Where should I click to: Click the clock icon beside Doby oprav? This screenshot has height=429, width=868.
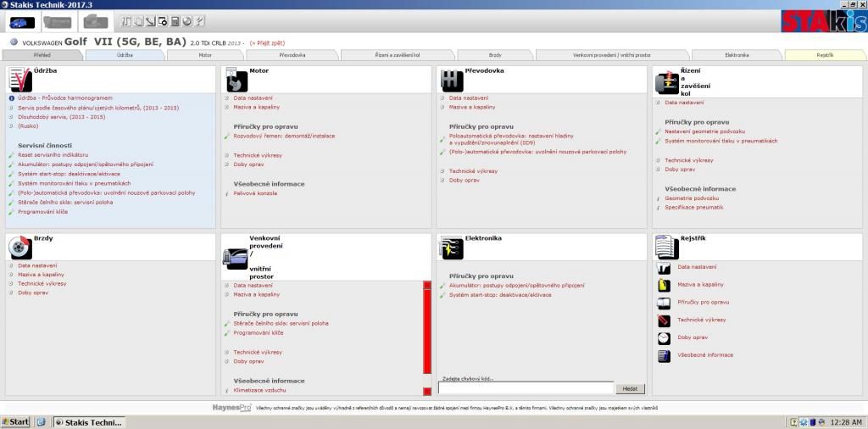[664, 337]
